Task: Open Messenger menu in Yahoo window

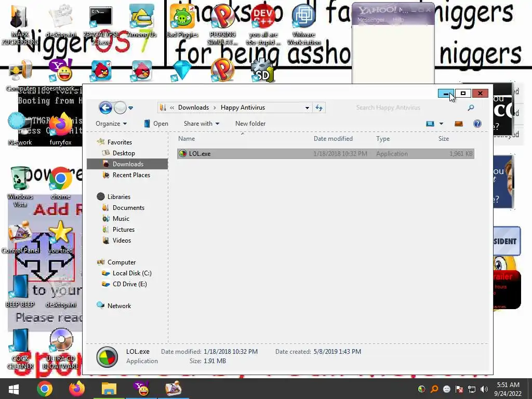Action: pyautogui.click(x=370, y=20)
